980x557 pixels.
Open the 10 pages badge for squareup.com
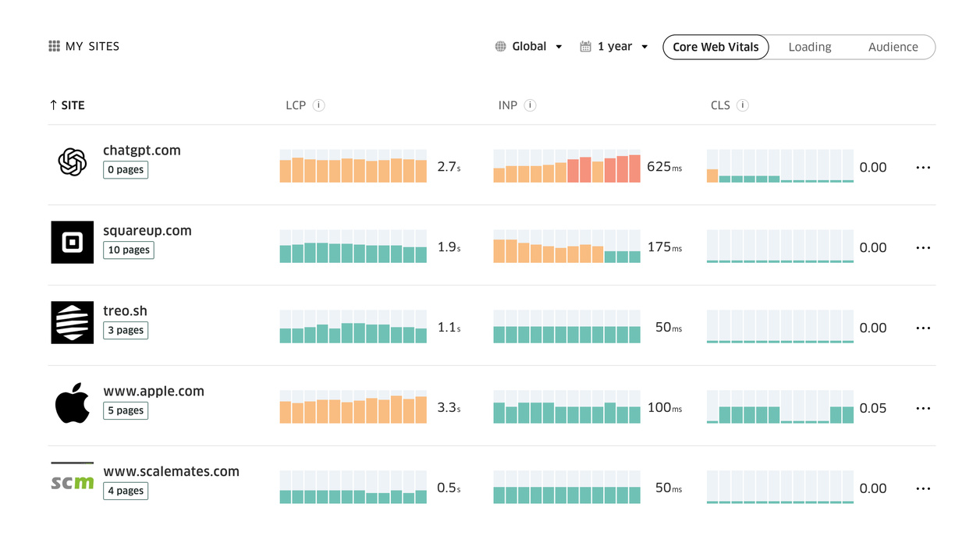(129, 250)
